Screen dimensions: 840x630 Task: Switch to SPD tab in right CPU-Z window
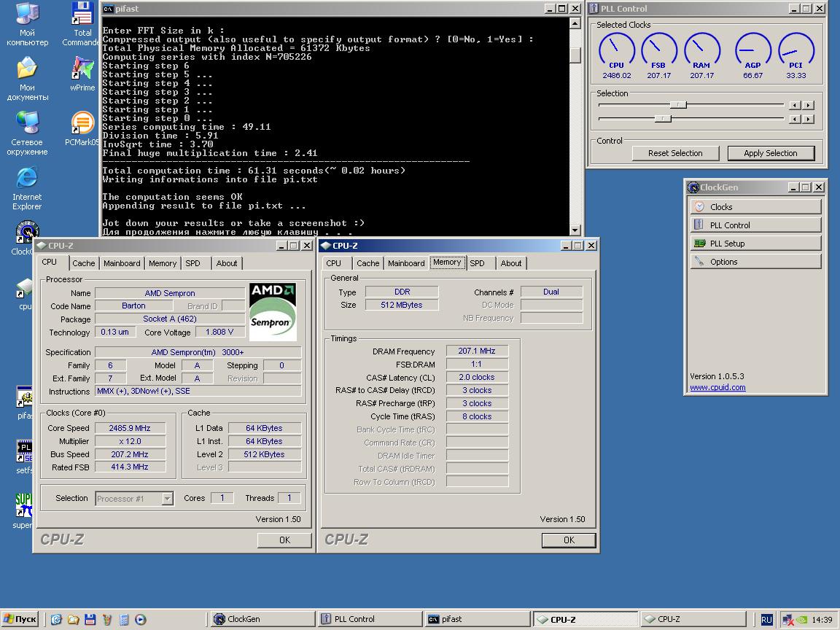478,263
